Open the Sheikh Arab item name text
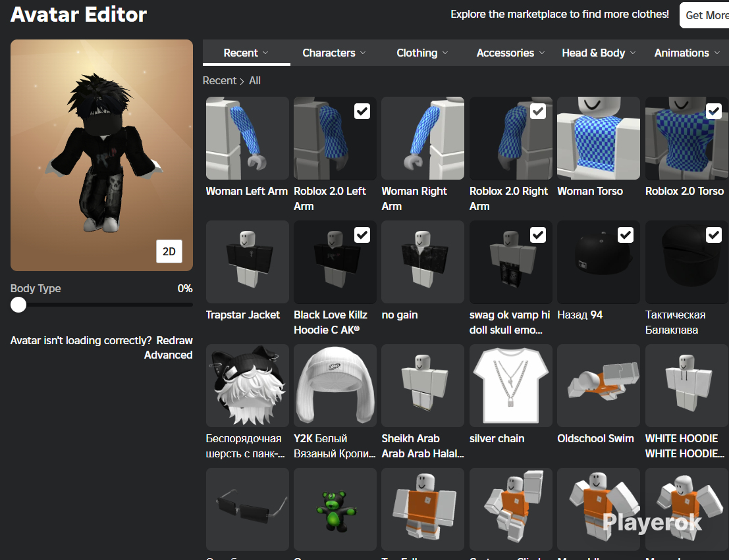The height and width of the screenshot is (560, 729). click(x=423, y=445)
